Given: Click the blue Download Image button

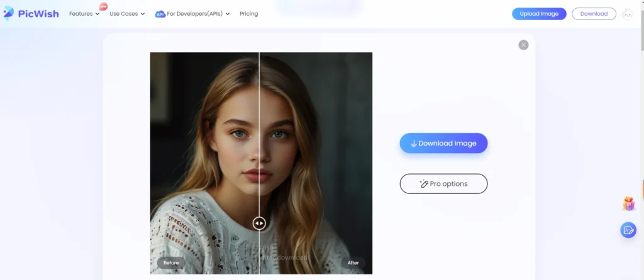Looking at the screenshot, I should (x=443, y=143).
